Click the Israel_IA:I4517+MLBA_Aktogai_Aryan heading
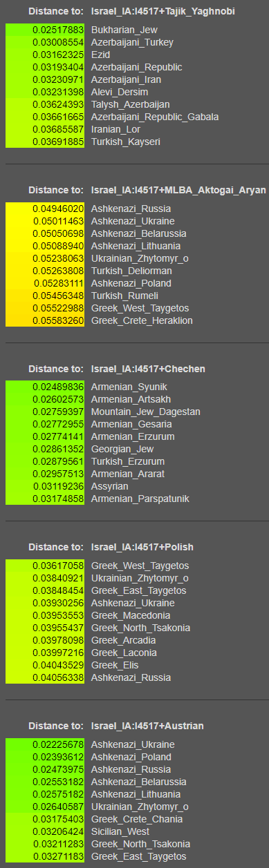 coord(178,190)
